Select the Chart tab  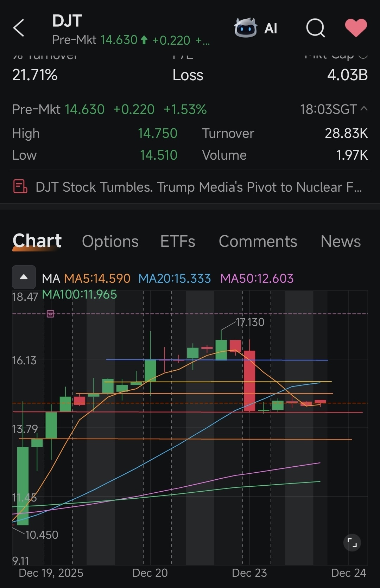point(37,241)
